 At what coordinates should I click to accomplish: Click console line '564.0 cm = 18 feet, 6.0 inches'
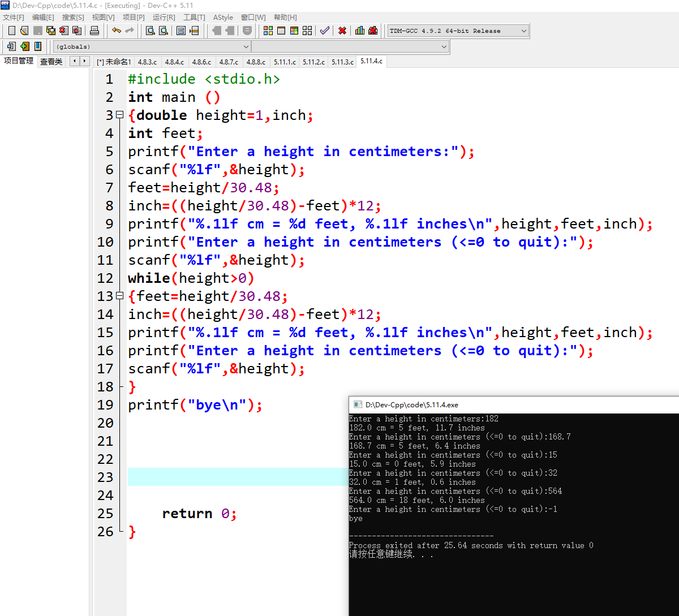[x=417, y=500]
